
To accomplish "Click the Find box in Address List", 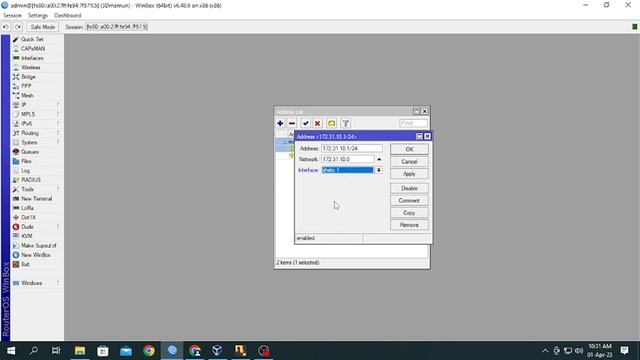I will [413, 123].
